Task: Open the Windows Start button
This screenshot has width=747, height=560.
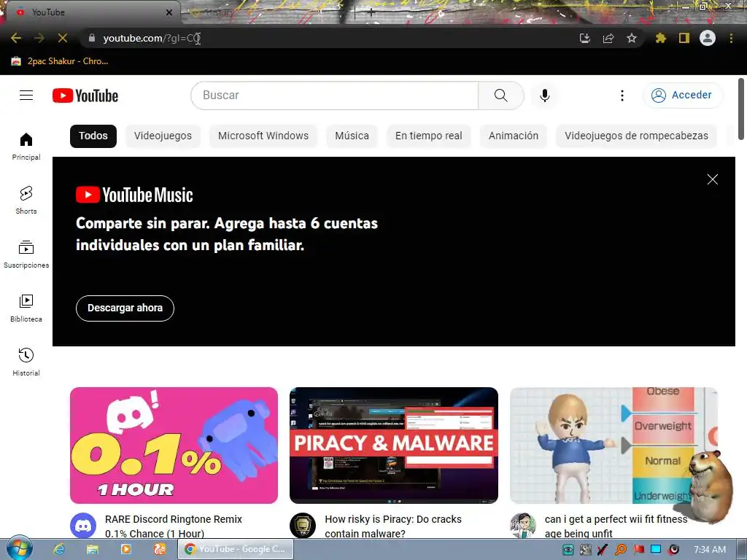Action: (18, 548)
